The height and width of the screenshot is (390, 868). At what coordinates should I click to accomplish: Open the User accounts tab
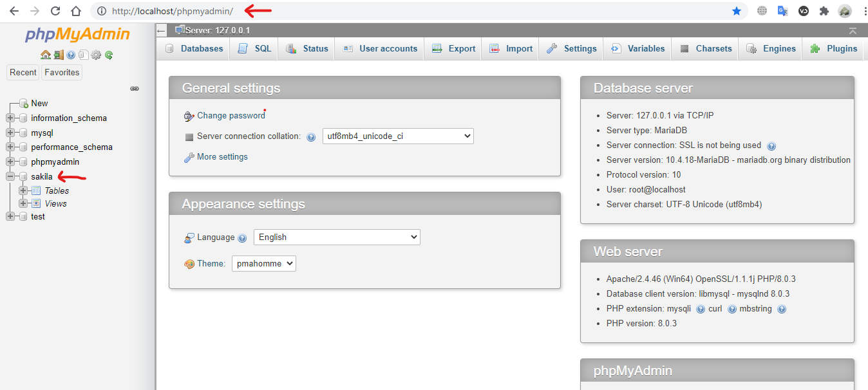(x=380, y=48)
